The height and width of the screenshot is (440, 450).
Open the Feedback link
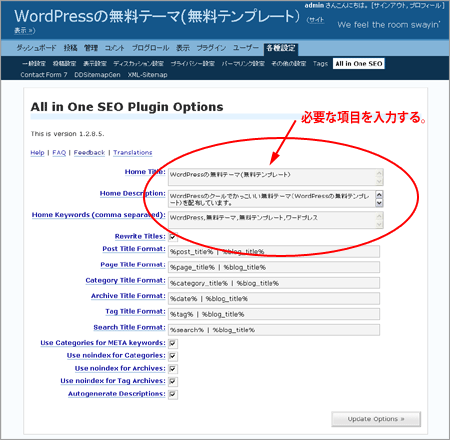click(x=89, y=153)
